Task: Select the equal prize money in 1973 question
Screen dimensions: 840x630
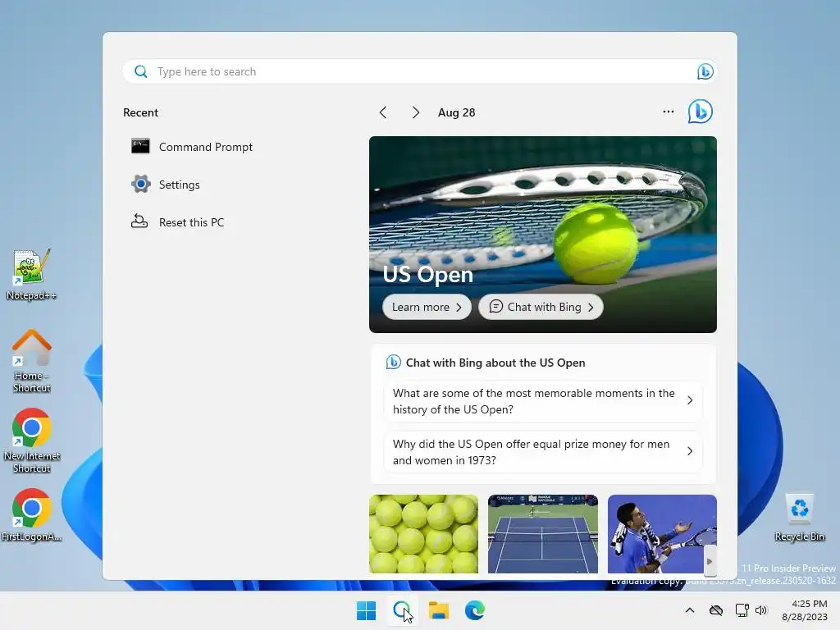Action: [543, 452]
